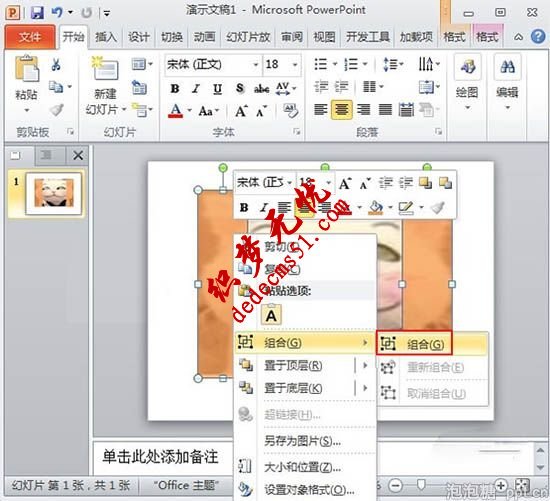The height and width of the screenshot is (501, 550).
Task: Click the Decrease Font Size icon in ribbon
Action: point(261,112)
